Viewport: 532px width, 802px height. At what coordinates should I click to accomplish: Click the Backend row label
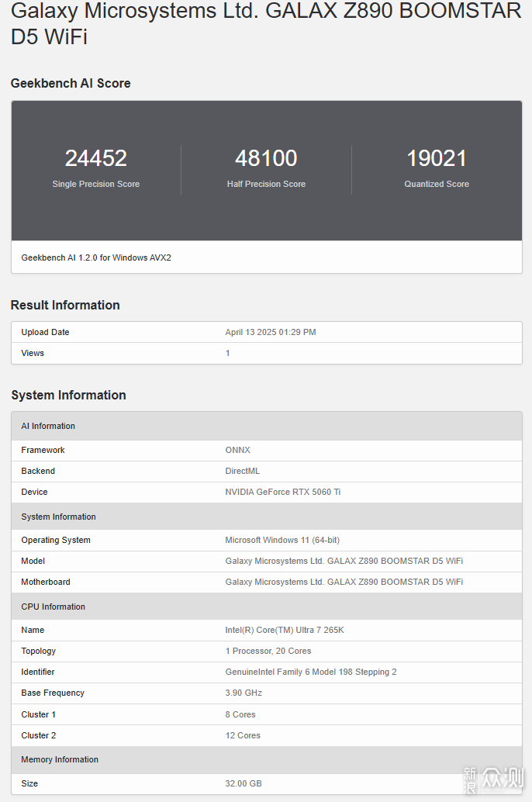[38, 471]
